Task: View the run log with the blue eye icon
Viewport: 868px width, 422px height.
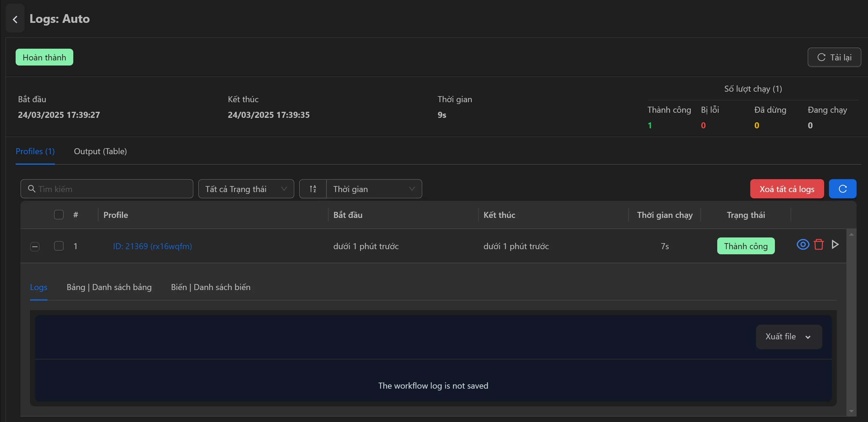Action: click(x=803, y=244)
